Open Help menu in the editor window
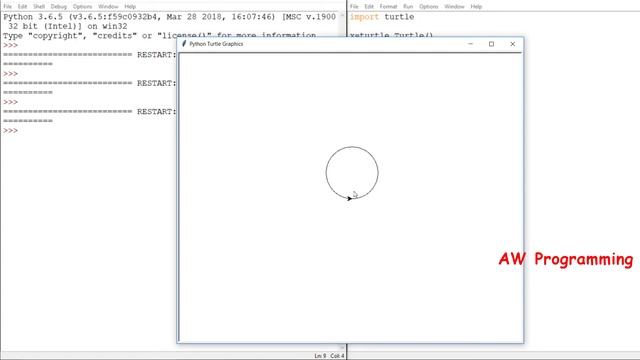The image size is (640, 360). point(476,7)
